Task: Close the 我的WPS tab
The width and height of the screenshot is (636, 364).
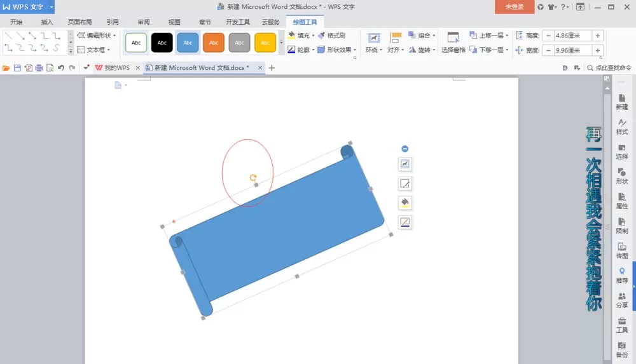Action: (x=137, y=68)
